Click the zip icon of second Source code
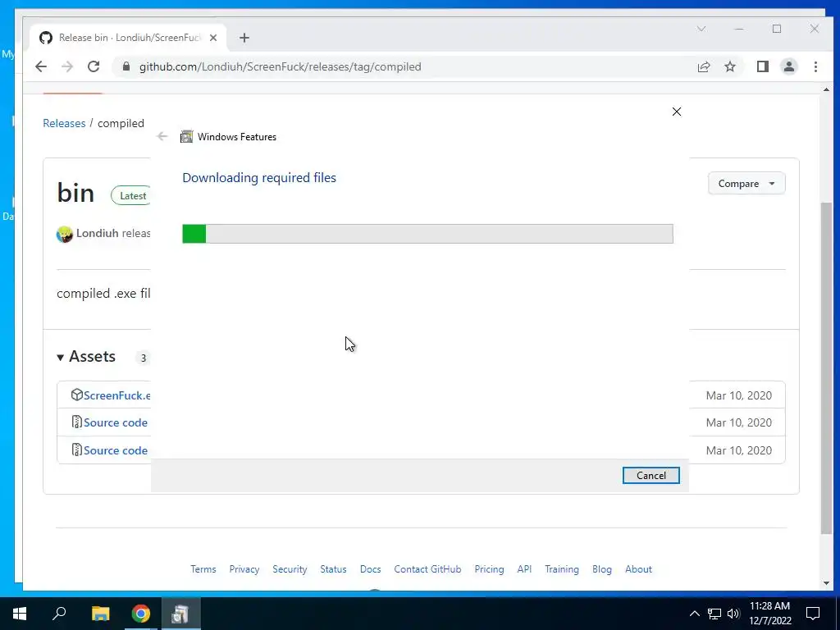Viewport: 840px width, 630px height. pyautogui.click(x=76, y=450)
